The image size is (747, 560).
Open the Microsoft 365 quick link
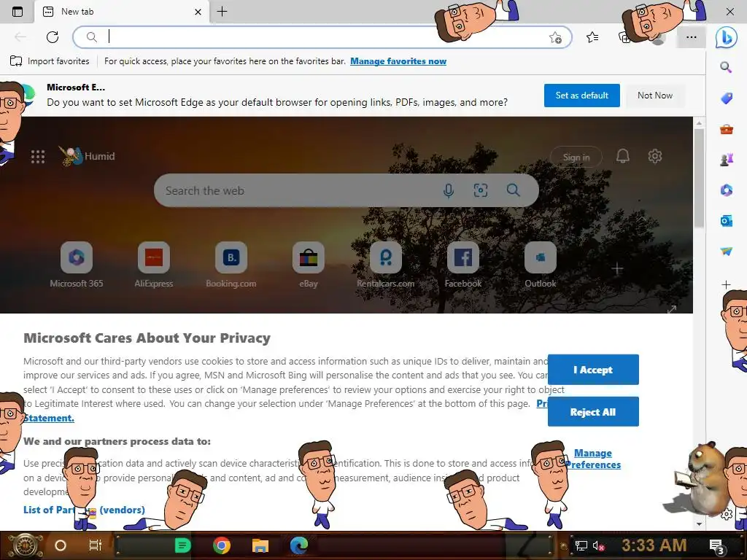[76, 265]
